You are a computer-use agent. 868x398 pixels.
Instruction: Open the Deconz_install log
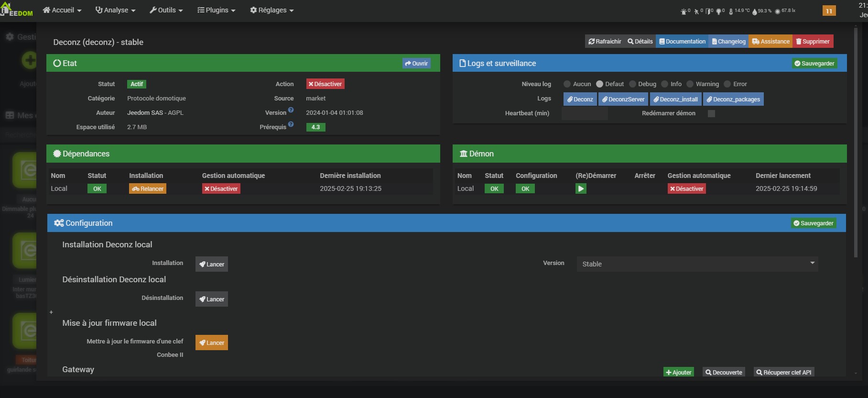tap(675, 99)
